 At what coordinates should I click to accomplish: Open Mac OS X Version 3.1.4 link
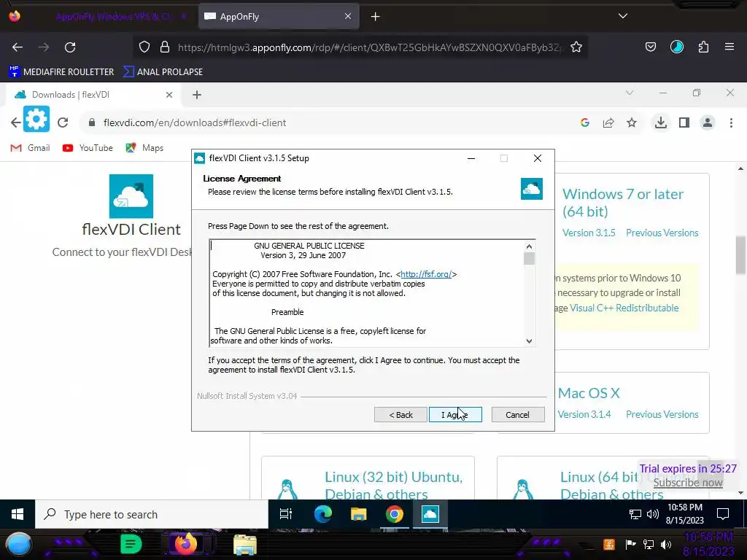(x=584, y=414)
